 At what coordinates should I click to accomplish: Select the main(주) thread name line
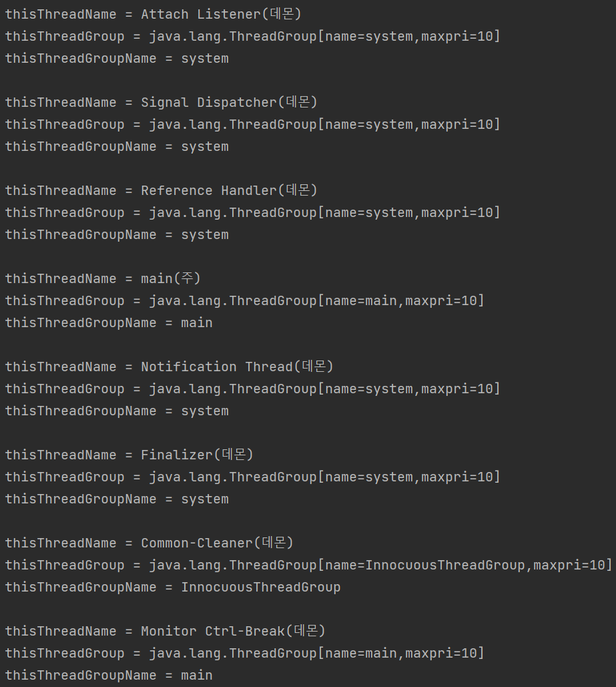pos(103,278)
